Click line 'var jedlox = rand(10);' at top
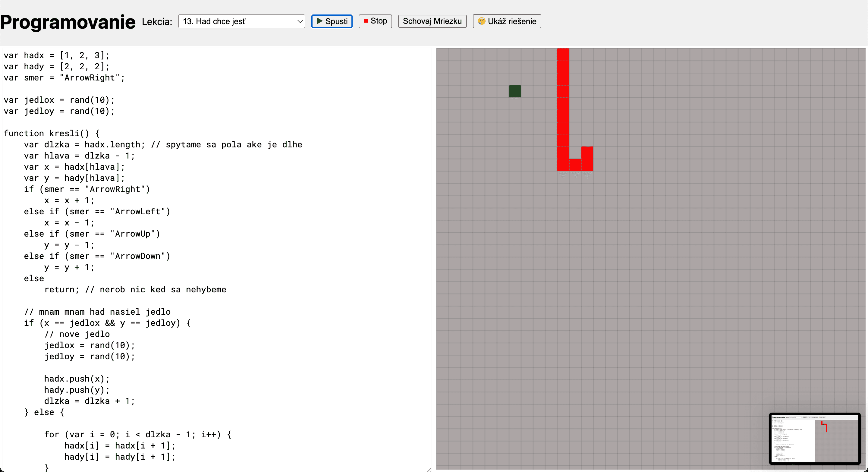 click(59, 100)
